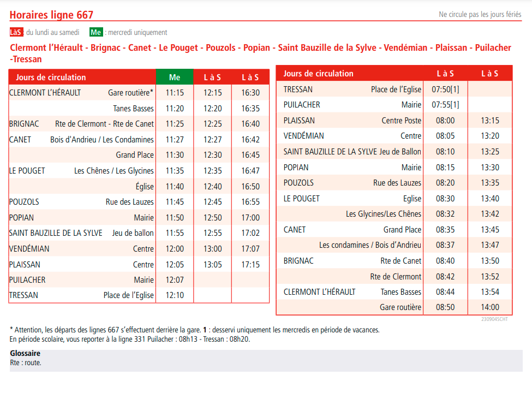Click the 17:15 time cell
The image size is (532, 399).
coord(250,264)
